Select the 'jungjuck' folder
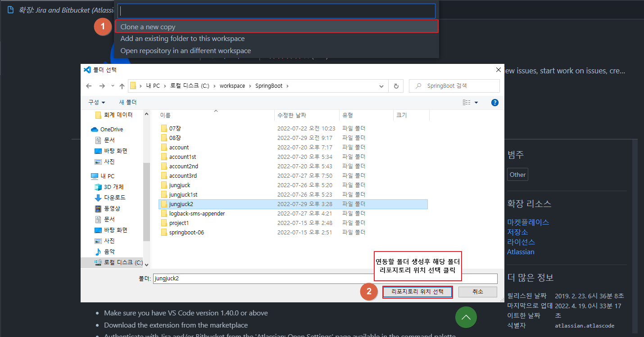 (180, 185)
